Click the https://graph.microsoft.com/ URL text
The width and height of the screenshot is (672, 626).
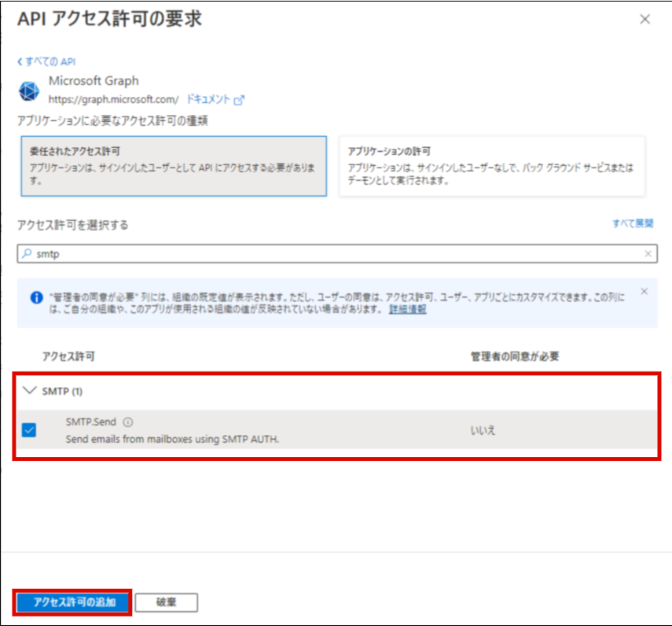point(113,99)
